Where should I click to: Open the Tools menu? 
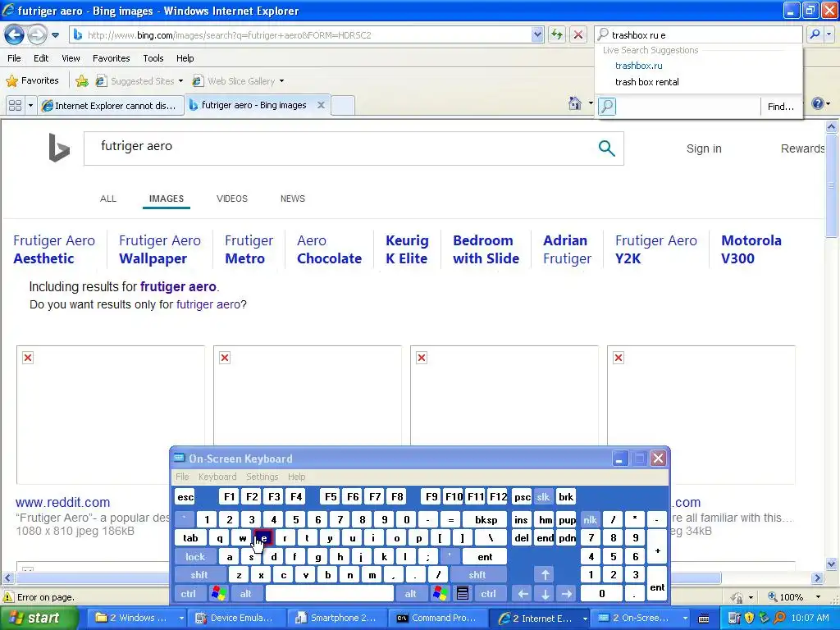click(153, 58)
